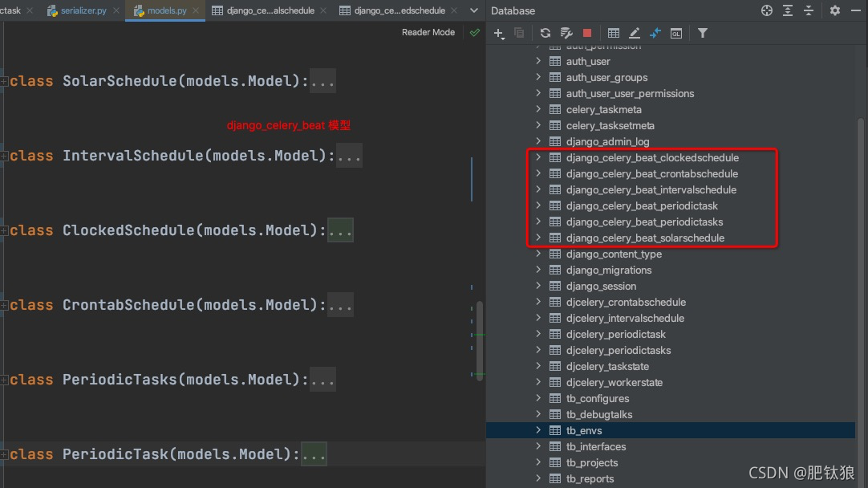The height and width of the screenshot is (488, 868).
Task: Click the New (plus) icon in Database toolbar
Action: 498,33
